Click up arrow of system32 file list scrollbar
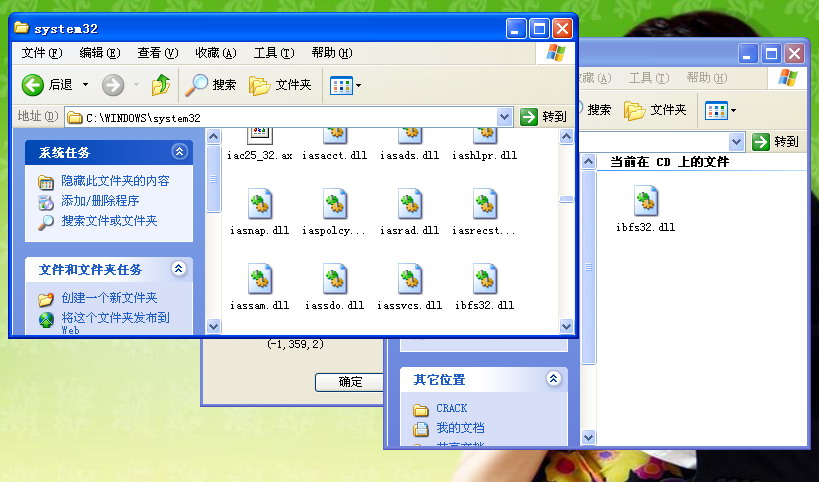The width and height of the screenshot is (819, 482). 567,137
